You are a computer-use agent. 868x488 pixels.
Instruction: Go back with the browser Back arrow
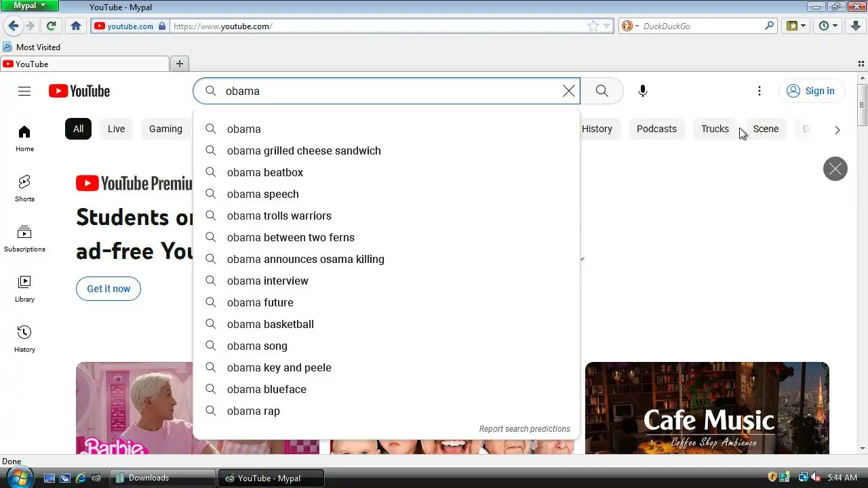point(13,26)
